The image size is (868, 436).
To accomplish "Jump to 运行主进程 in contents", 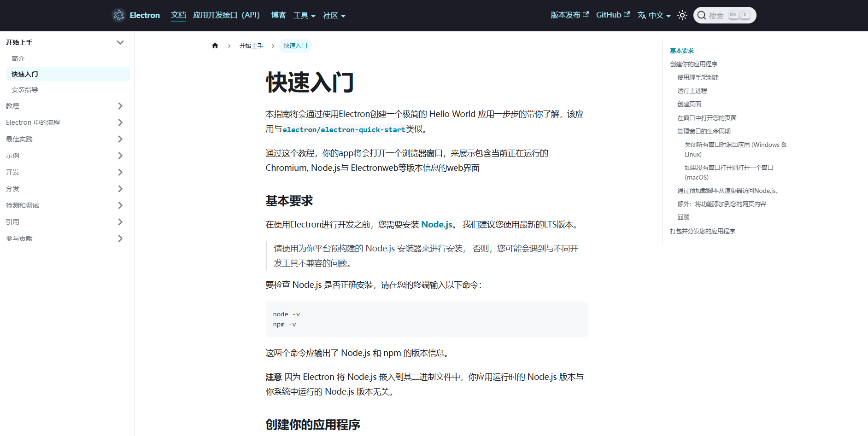I will pyautogui.click(x=692, y=91).
